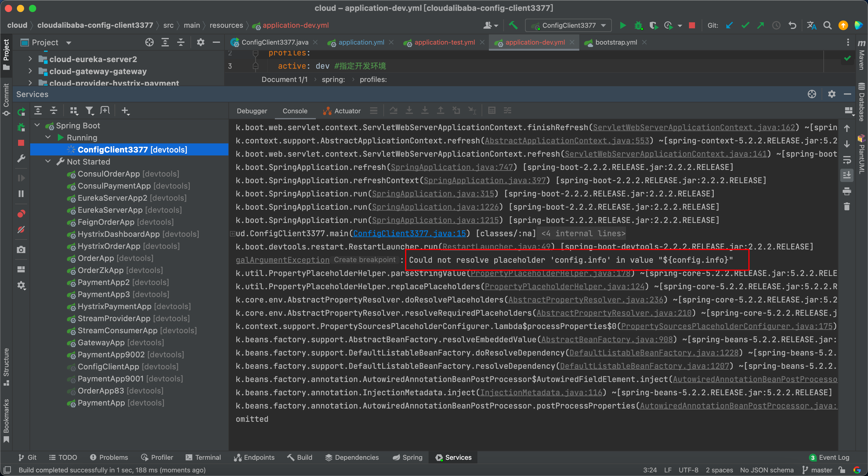
Task: Switch to application.yml editor tab
Action: (361, 42)
